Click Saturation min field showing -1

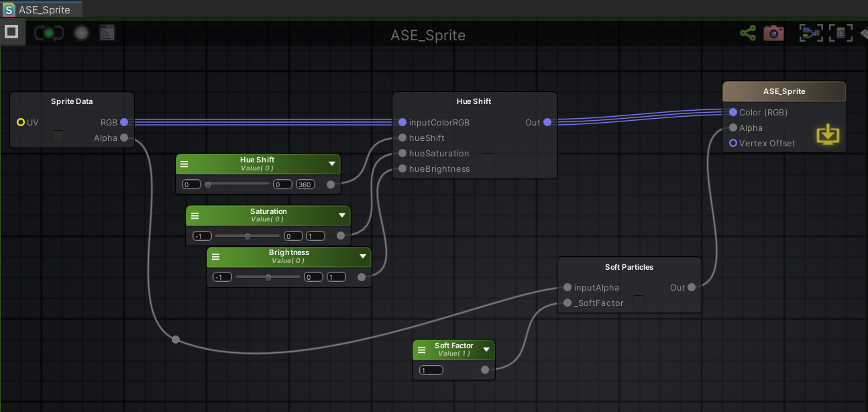point(202,236)
